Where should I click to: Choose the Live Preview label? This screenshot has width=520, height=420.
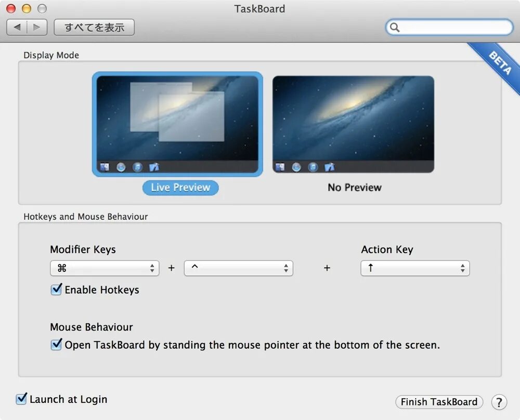[180, 188]
